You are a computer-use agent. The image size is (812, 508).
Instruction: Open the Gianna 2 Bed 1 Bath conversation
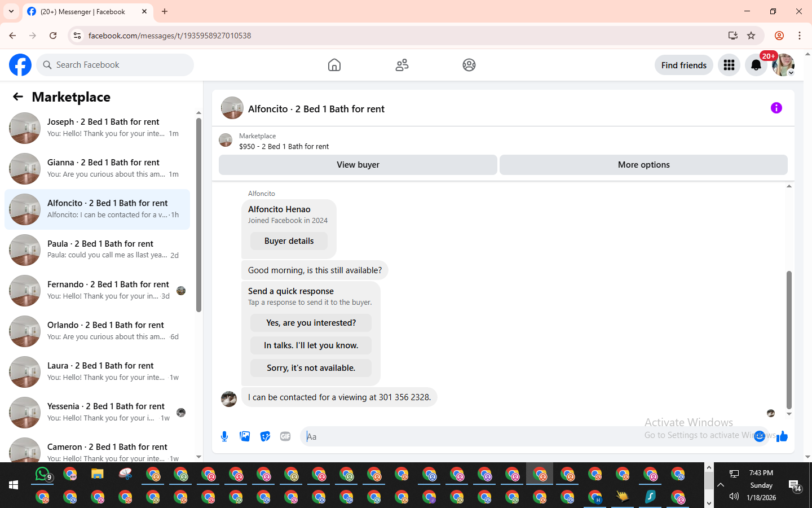pyautogui.click(x=97, y=169)
